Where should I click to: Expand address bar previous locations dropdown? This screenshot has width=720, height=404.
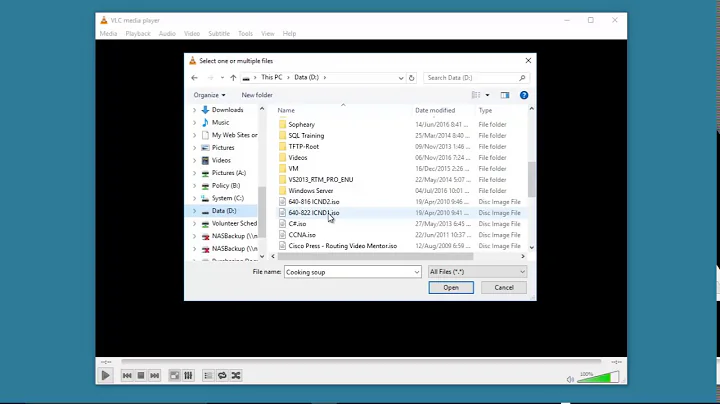401,78
